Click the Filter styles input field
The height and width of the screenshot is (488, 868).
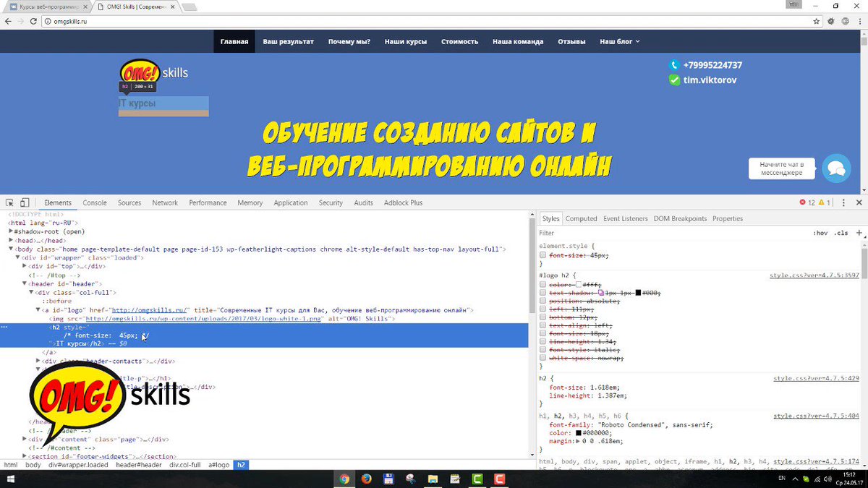(673, 233)
